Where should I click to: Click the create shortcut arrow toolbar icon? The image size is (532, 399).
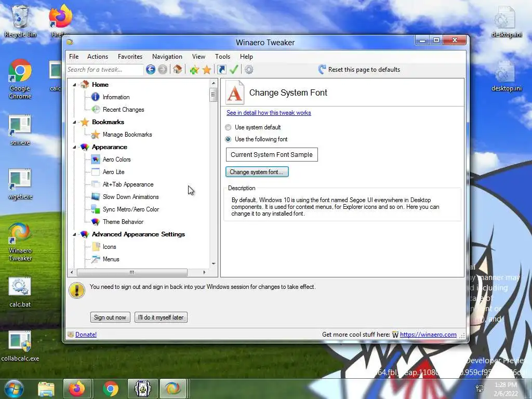[x=222, y=70]
